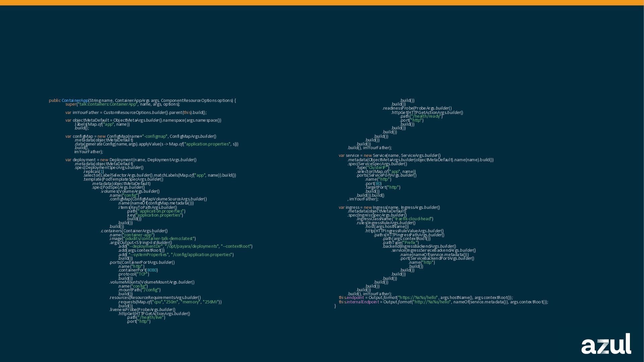
Task: Click the var service declaration line
Action: pos(389,156)
